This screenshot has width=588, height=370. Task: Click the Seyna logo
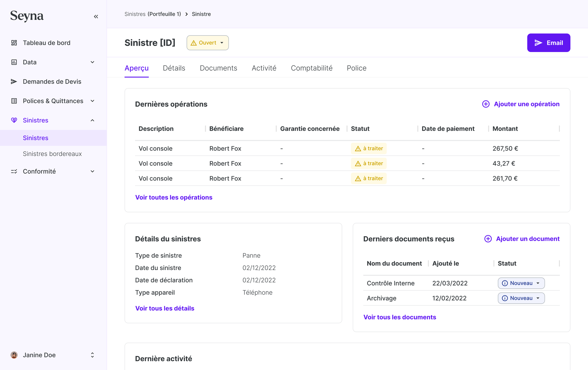[27, 16]
